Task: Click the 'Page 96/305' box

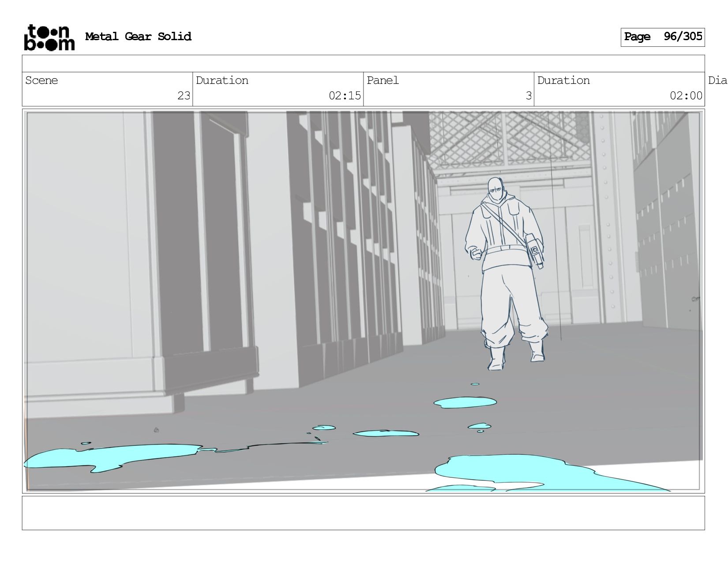Action: pyautogui.click(x=662, y=37)
